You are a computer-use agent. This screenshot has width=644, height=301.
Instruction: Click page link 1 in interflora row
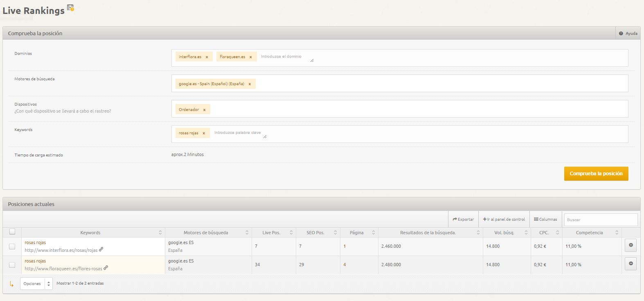click(345, 246)
